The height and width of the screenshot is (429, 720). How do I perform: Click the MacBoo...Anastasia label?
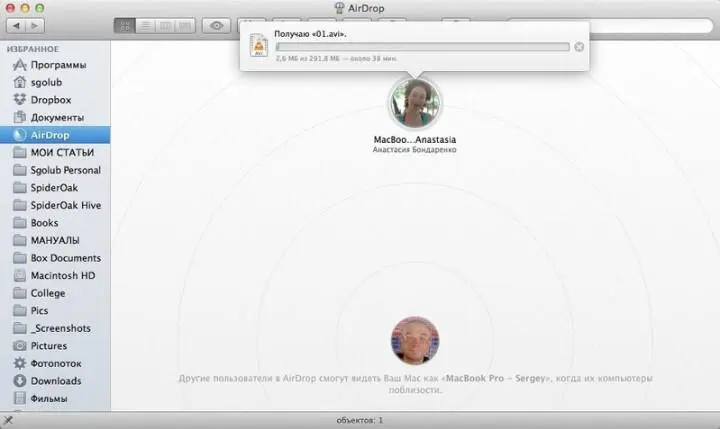click(415, 140)
